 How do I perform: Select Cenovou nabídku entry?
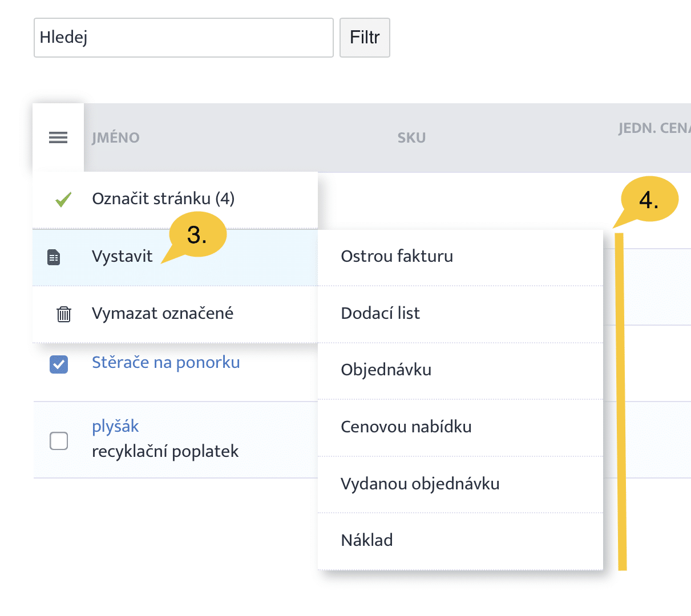(406, 427)
